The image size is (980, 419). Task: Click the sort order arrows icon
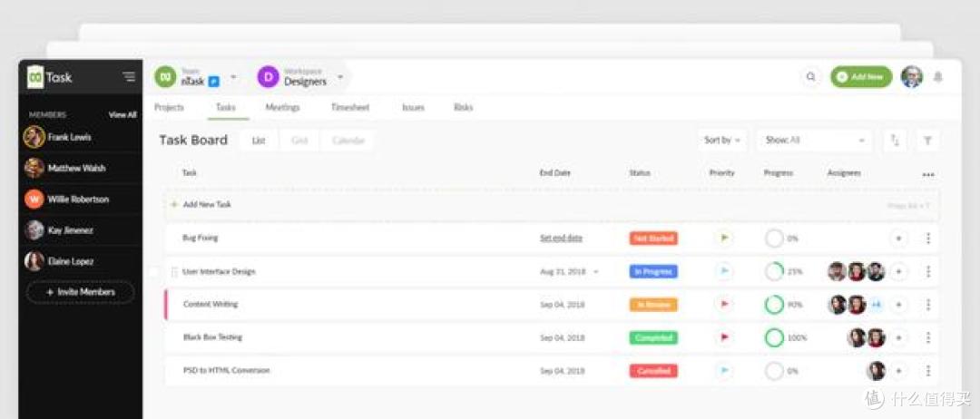point(895,141)
